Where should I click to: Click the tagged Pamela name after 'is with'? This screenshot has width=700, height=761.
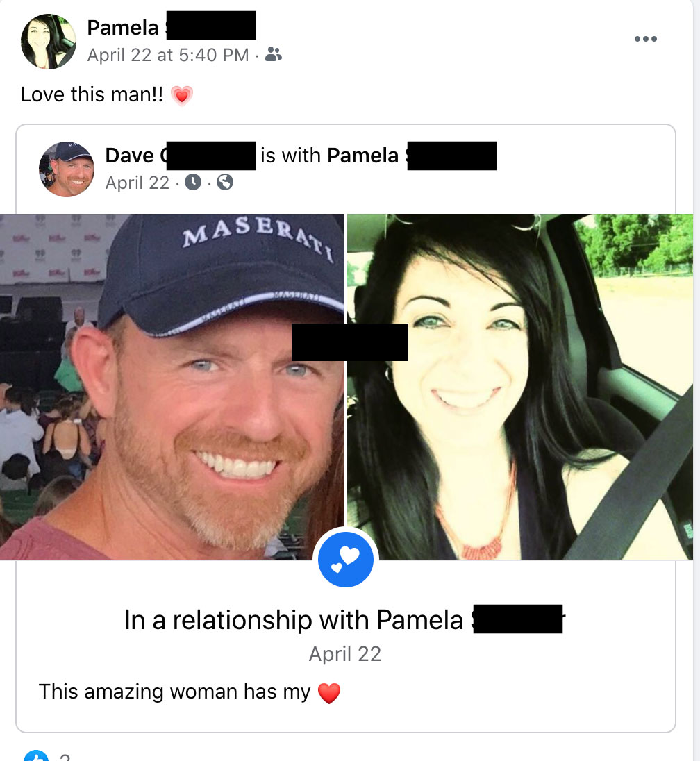[412, 156]
